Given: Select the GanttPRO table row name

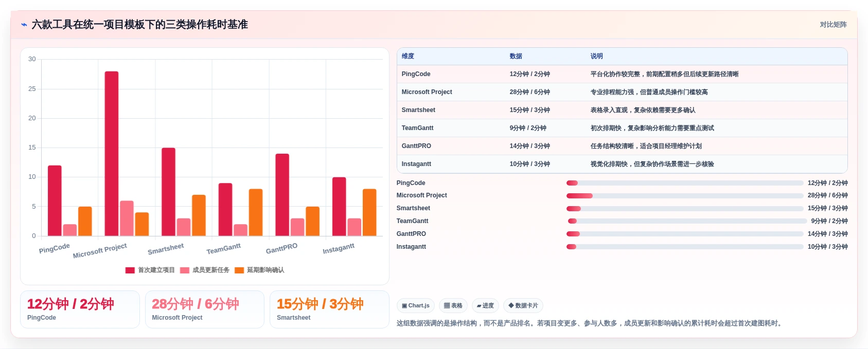Looking at the screenshot, I should click(416, 146).
